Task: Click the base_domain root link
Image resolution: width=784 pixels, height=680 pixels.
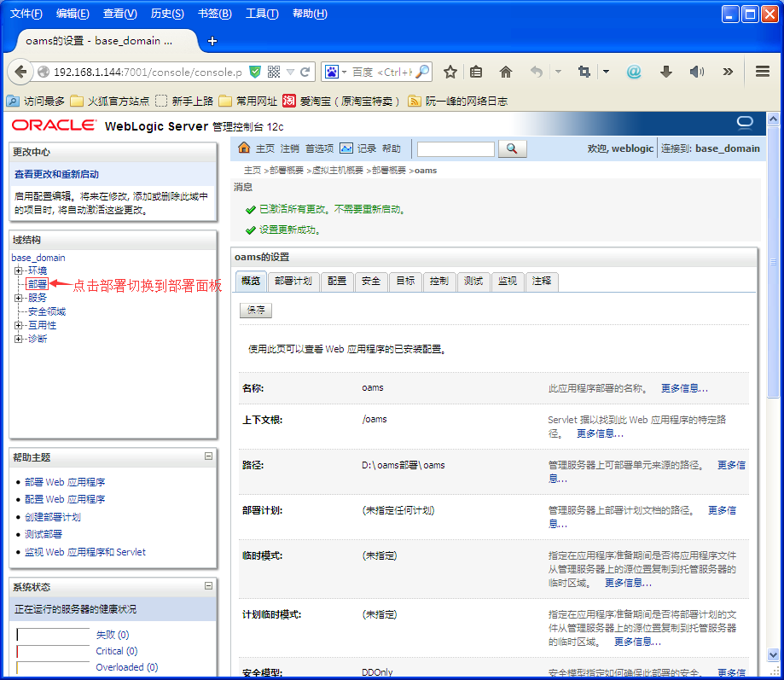Action: point(38,258)
